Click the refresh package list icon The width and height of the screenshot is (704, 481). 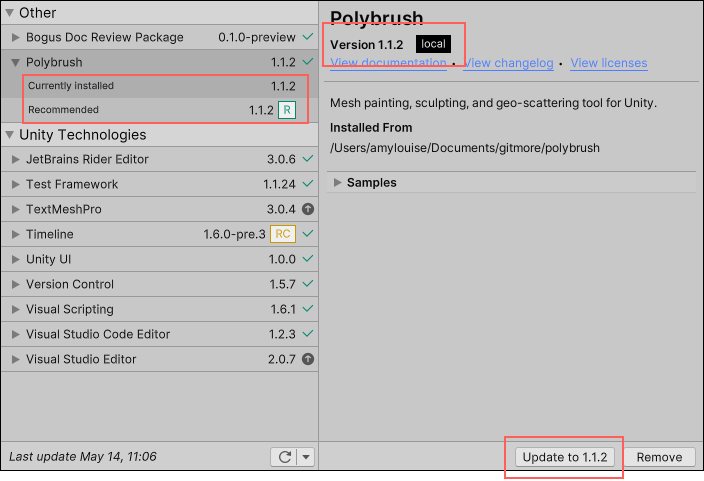(285, 457)
